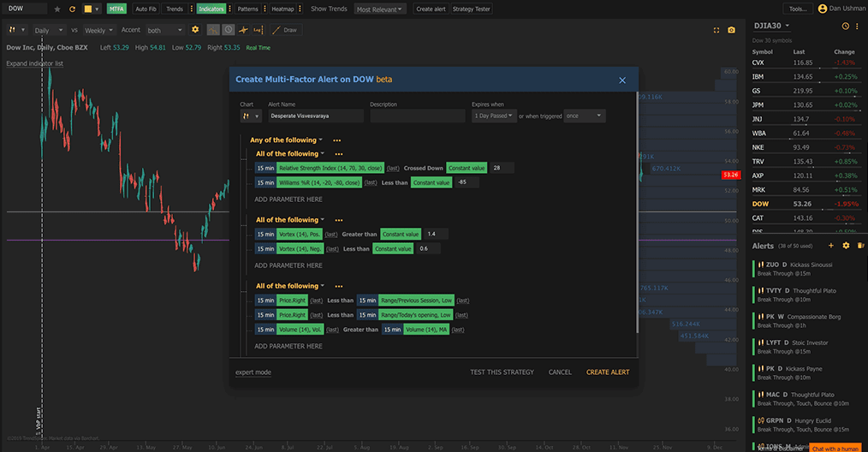The width and height of the screenshot is (868, 452).
Task: Open options dots for first All of the following group
Action: [339, 155]
